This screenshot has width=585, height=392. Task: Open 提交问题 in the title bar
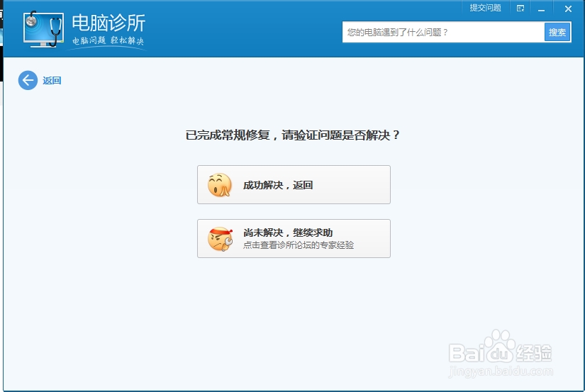coord(485,8)
